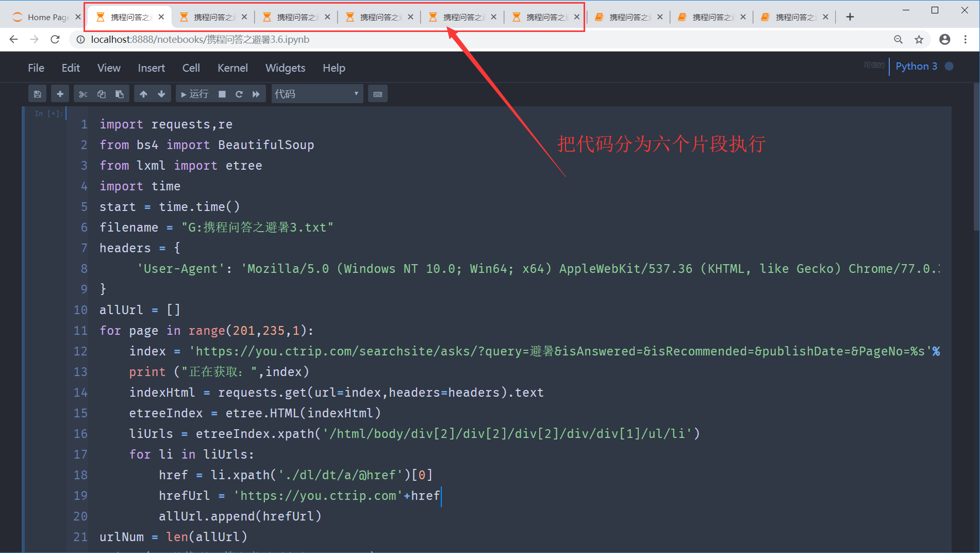Viewport: 980px width, 553px height.
Task: View site information icon in address bar
Action: coord(80,39)
